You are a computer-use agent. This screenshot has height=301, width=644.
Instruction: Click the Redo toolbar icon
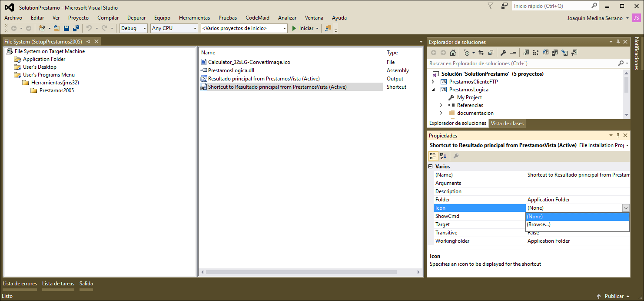tap(104, 28)
